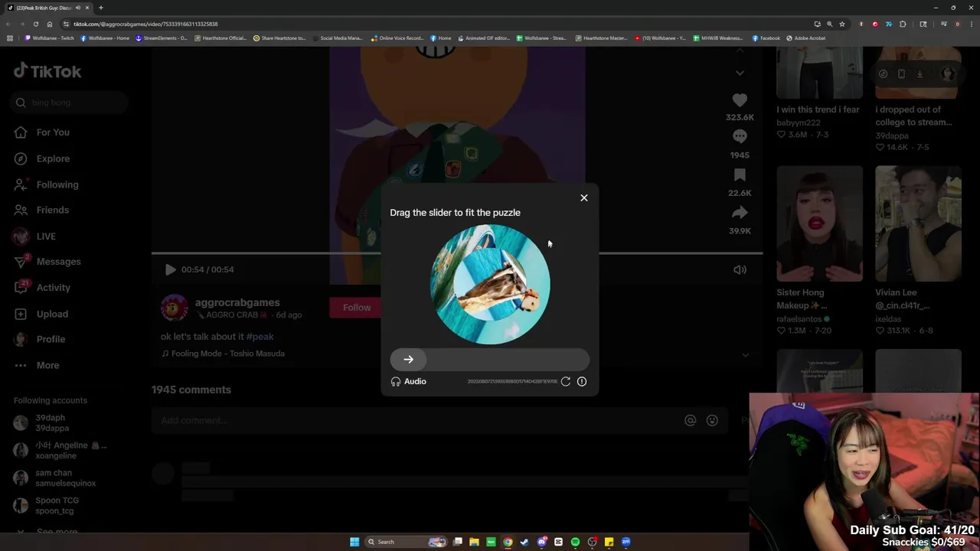The width and height of the screenshot is (980, 551).
Task: Open Fooling Mode sound link
Action: [223, 354]
